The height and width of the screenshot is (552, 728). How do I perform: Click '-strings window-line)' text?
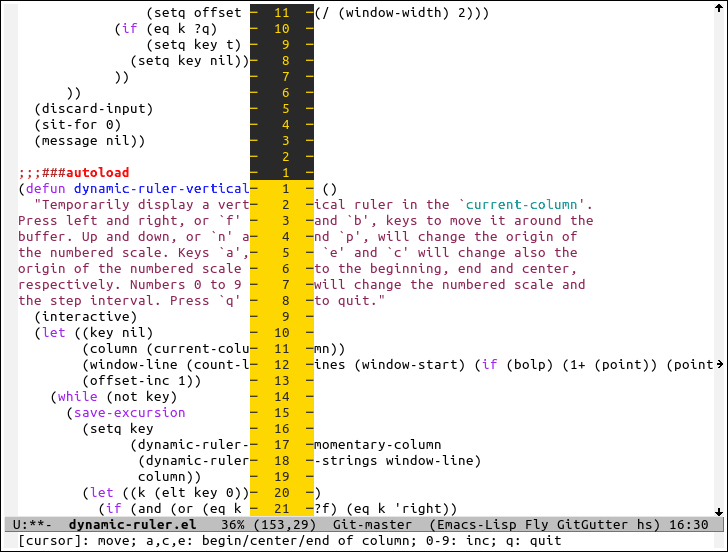(x=397, y=461)
